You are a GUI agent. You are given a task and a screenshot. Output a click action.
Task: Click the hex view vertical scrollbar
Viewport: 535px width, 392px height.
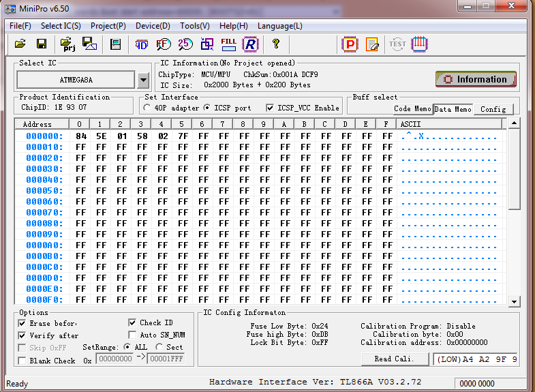click(x=514, y=205)
